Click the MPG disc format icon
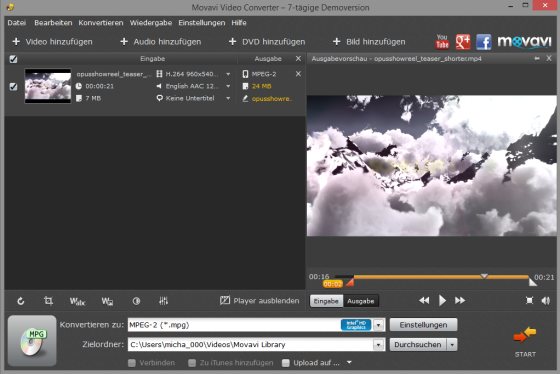Screen dimensions: 560x374 click(32, 341)
